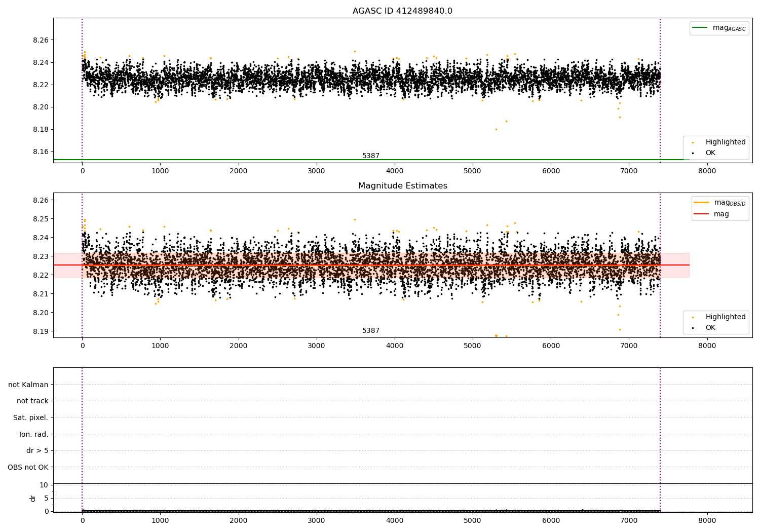
Task: Click the 8000 x-tick under the top plot
Action: click(x=707, y=171)
